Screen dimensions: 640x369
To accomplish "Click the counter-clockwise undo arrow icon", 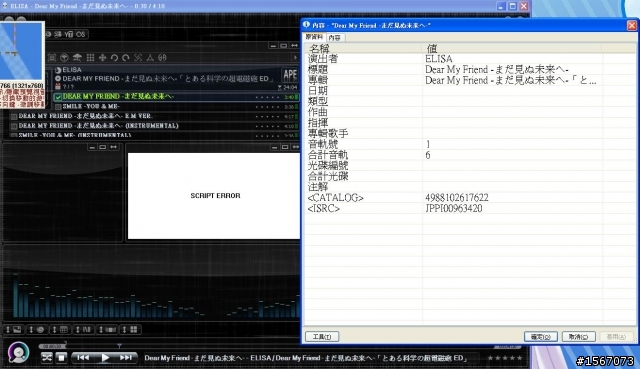I will pyautogui.click(x=114, y=58).
